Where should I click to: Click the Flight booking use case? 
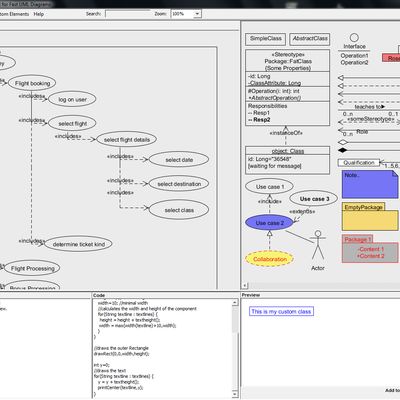point(32,83)
